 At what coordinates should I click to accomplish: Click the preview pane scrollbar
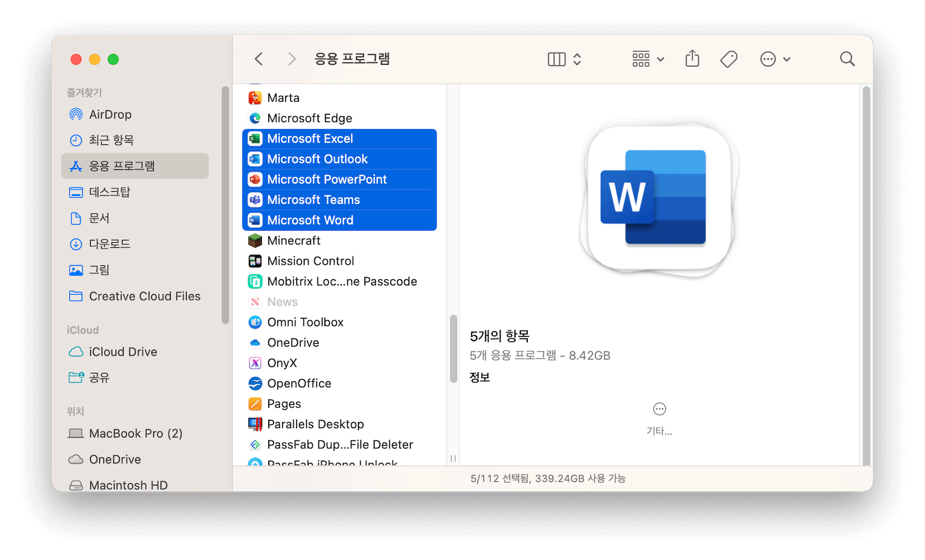[866, 276]
